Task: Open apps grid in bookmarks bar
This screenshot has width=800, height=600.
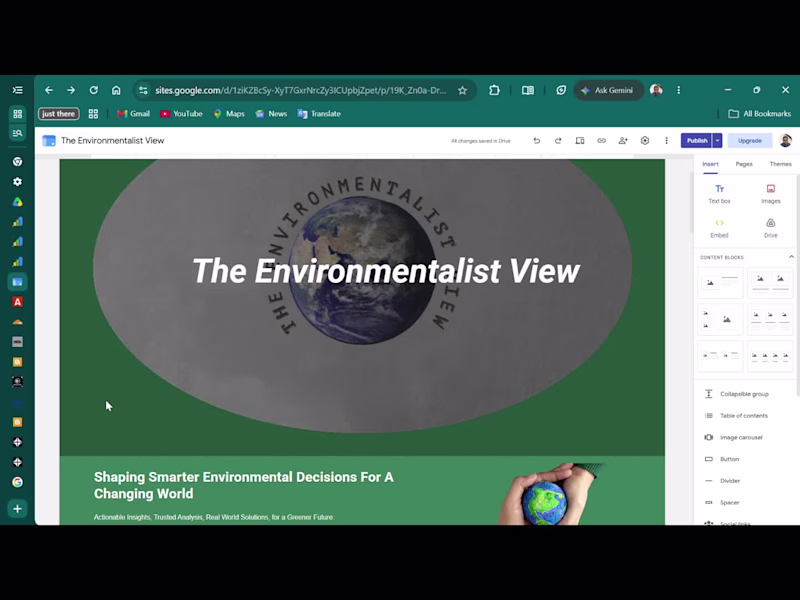Action: [x=93, y=114]
